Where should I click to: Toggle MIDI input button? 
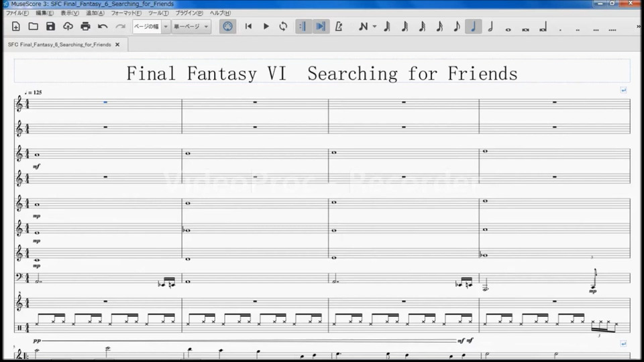pos(227,27)
